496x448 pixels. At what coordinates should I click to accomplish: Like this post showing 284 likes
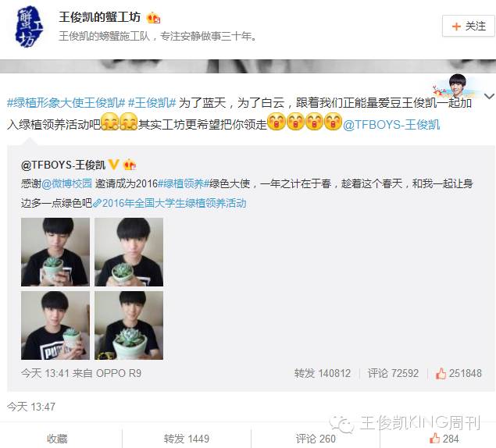444,439
